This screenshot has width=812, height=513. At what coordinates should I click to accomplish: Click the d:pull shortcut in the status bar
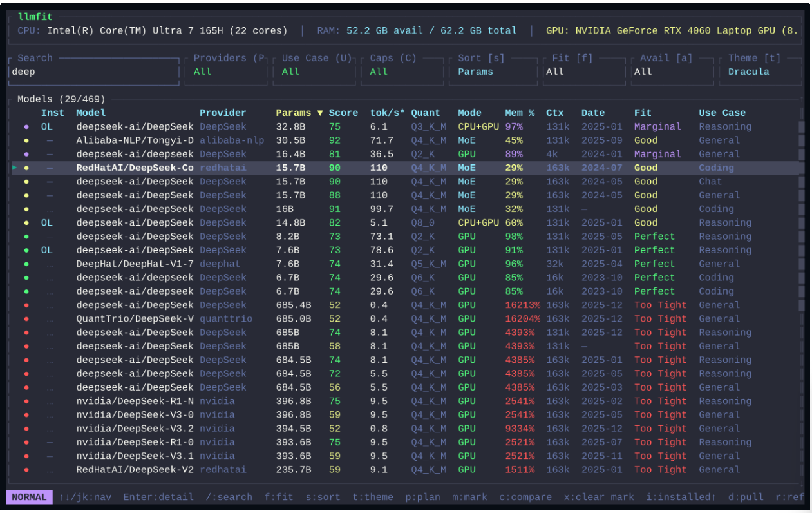pyautogui.click(x=746, y=498)
